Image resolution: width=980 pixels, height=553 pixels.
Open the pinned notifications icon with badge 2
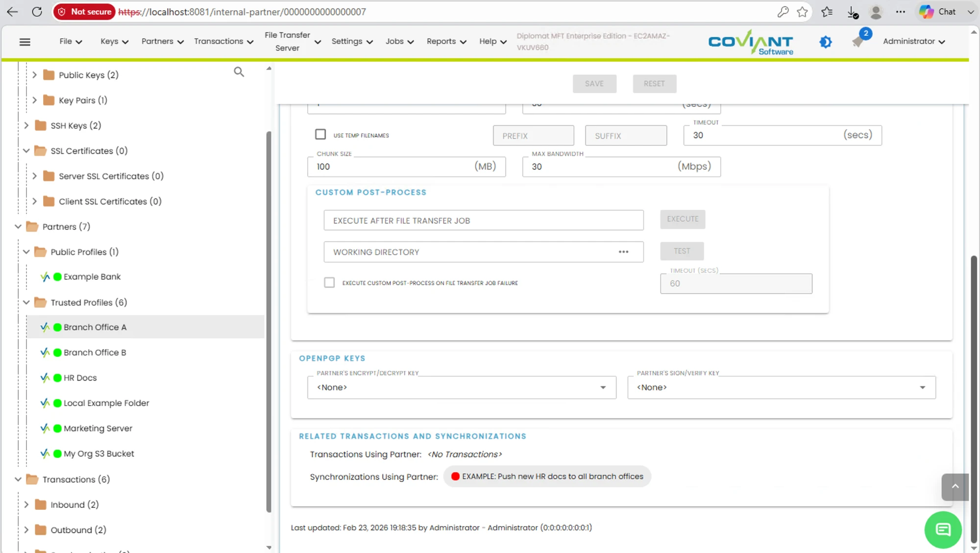[858, 42]
